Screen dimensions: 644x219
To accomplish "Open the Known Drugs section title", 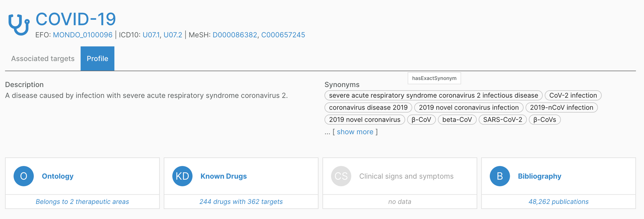I will (x=223, y=176).
